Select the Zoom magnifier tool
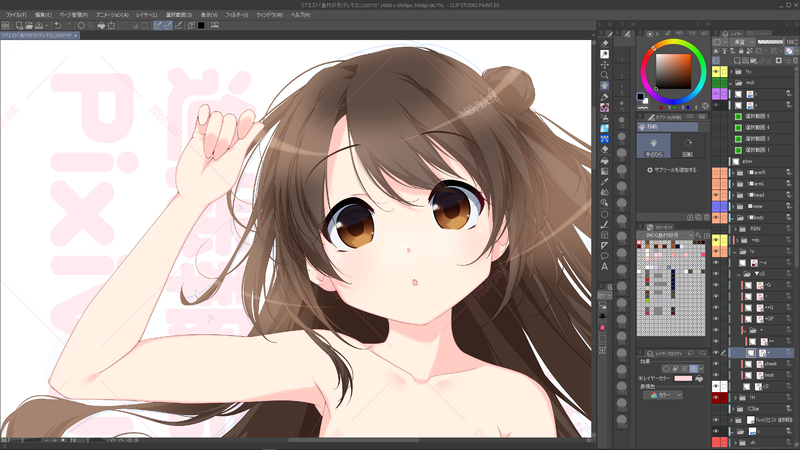The height and width of the screenshot is (450, 800). click(x=605, y=76)
